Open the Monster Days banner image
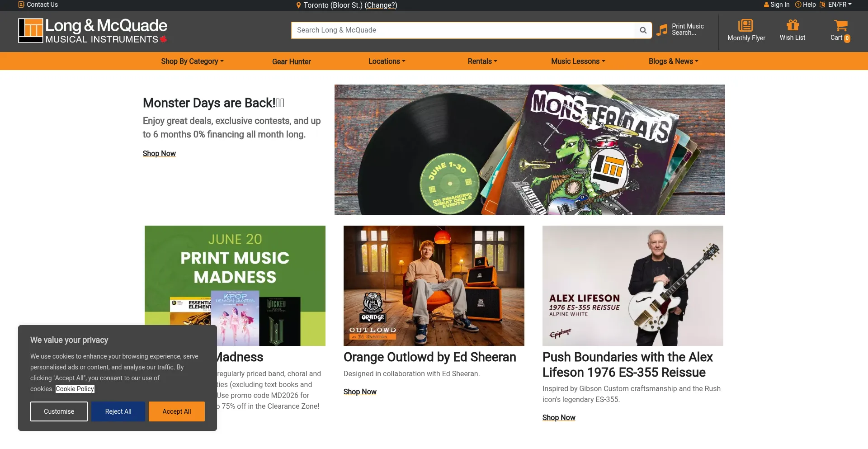Viewport: 868px width, 449px height. click(529, 150)
